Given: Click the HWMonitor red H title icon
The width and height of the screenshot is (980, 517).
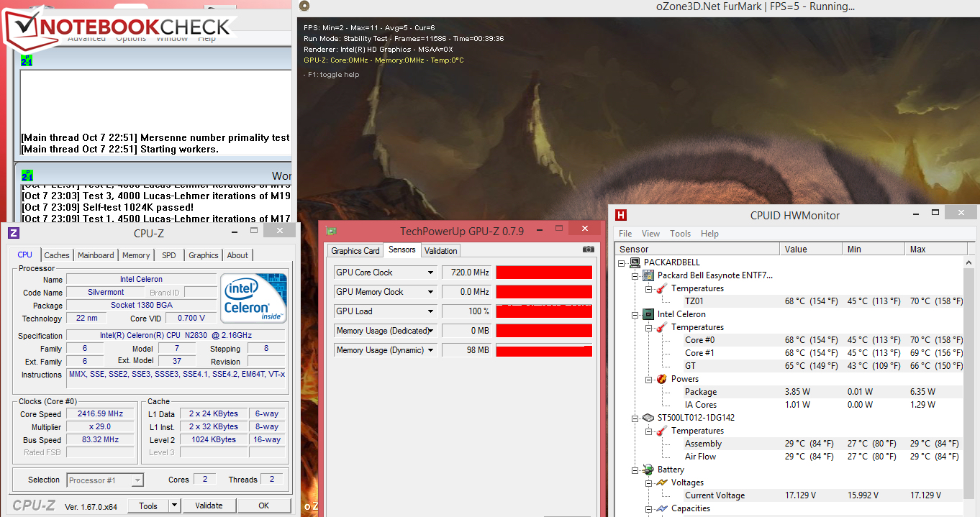Looking at the screenshot, I should [x=621, y=214].
